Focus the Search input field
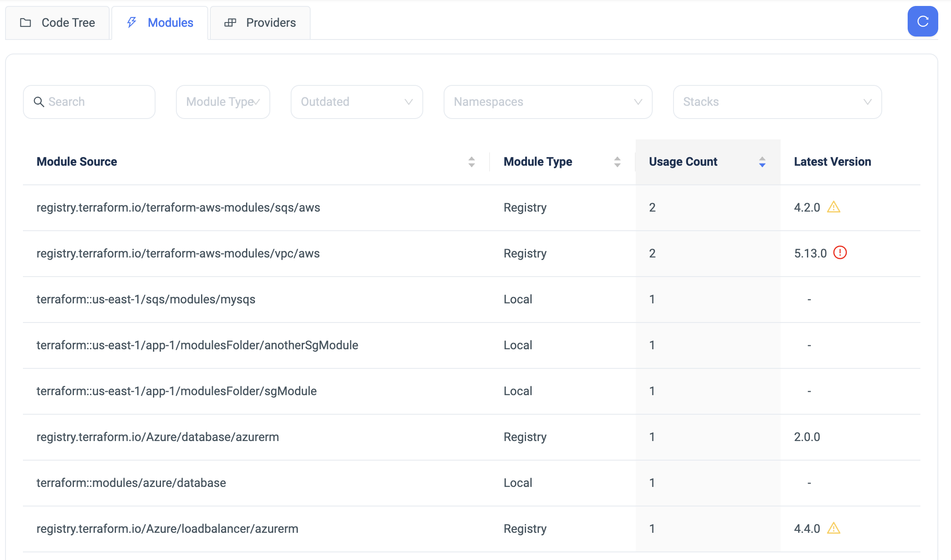Screen dimensions: 951x560 [x=89, y=102]
